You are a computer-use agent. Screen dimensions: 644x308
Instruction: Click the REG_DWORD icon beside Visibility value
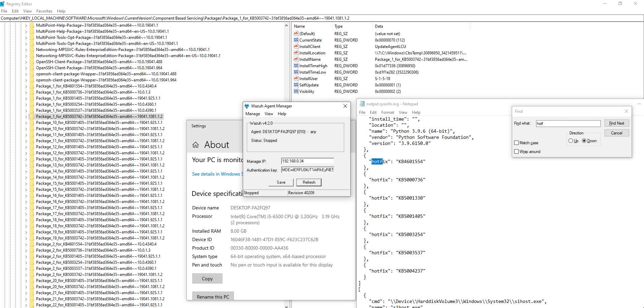pos(296,91)
